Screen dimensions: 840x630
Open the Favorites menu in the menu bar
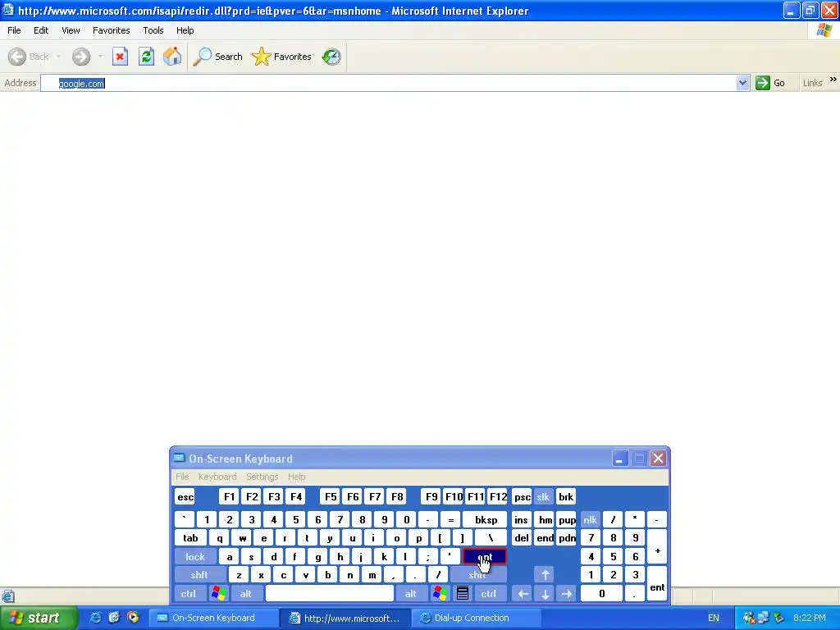click(x=111, y=30)
